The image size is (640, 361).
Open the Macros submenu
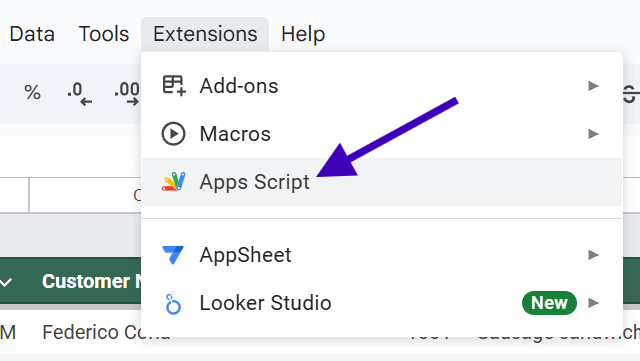tap(382, 134)
